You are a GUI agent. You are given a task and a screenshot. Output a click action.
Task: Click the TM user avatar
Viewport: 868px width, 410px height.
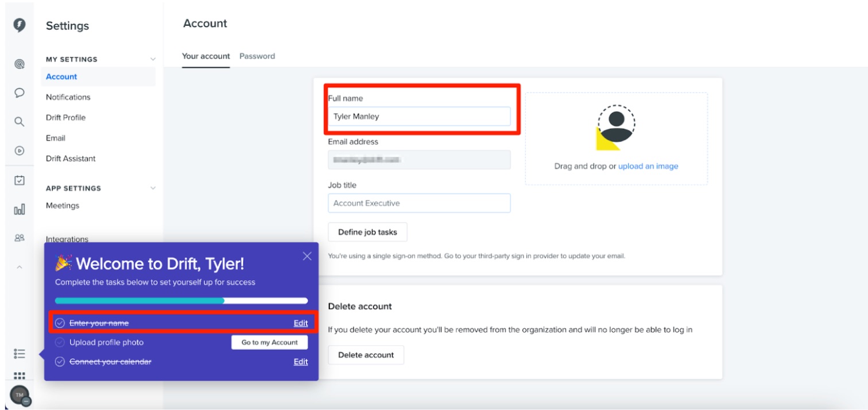tap(20, 396)
